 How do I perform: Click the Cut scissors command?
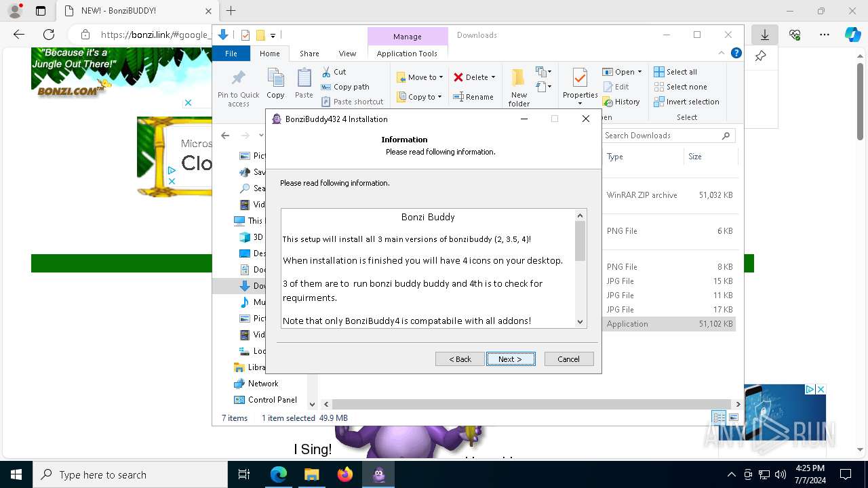pos(334,72)
